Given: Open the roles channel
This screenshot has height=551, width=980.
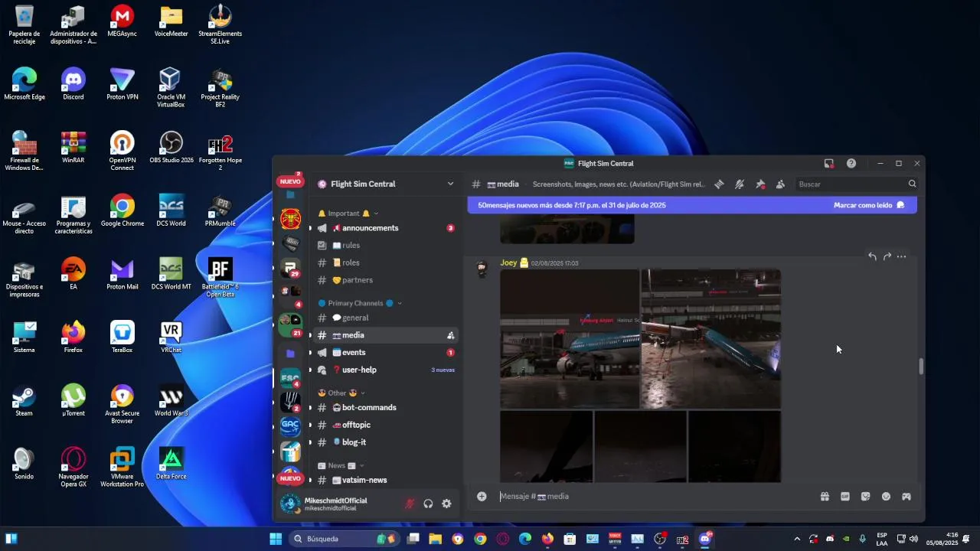Looking at the screenshot, I should pyautogui.click(x=386, y=263).
